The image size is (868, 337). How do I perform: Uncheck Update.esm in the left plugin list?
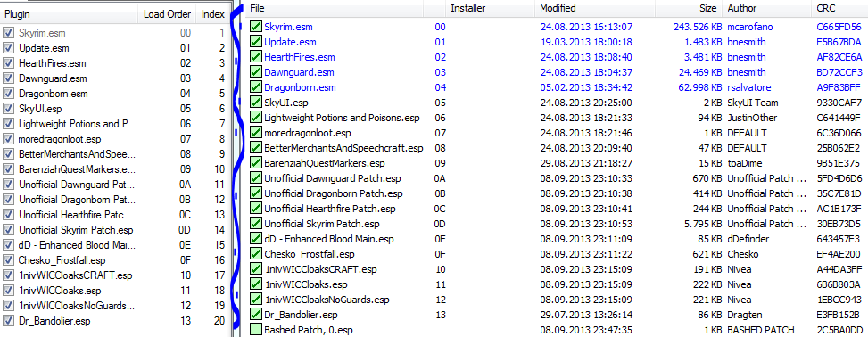coord(8,48)
